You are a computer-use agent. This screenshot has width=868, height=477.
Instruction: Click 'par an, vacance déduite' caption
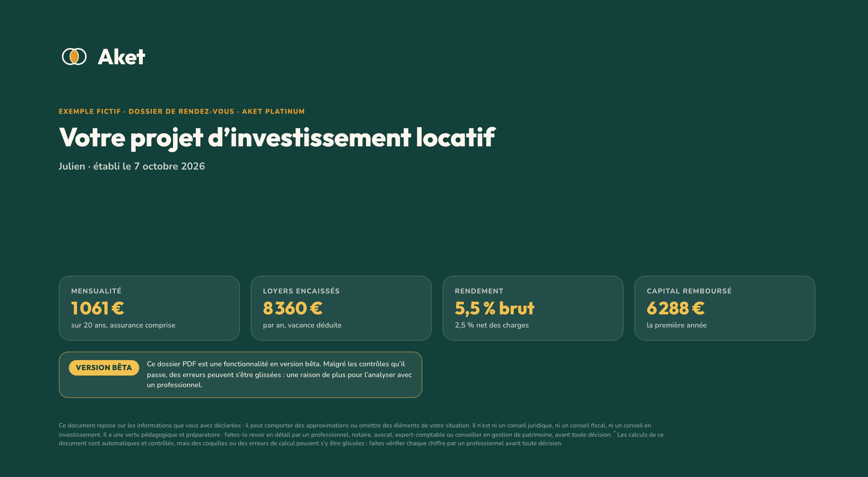point(302,325)
